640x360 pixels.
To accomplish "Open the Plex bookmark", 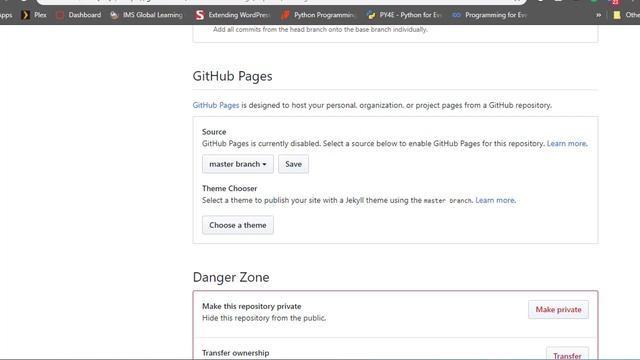I will pyautogui.click(x=34, y=15).
